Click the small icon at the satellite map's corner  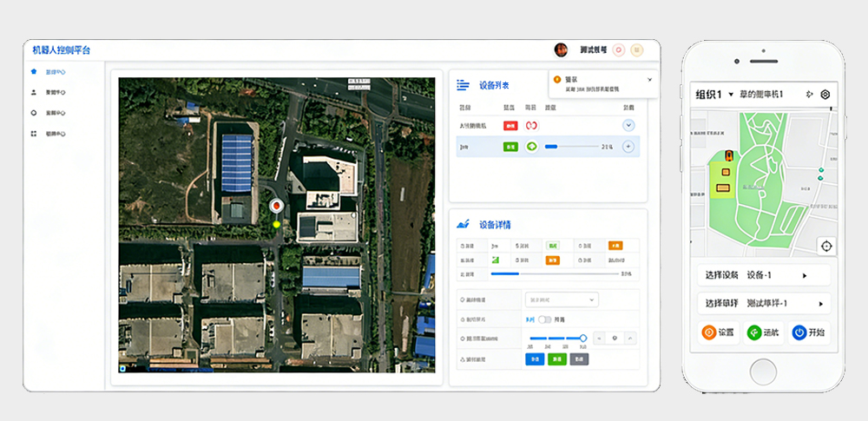[122, 368]
